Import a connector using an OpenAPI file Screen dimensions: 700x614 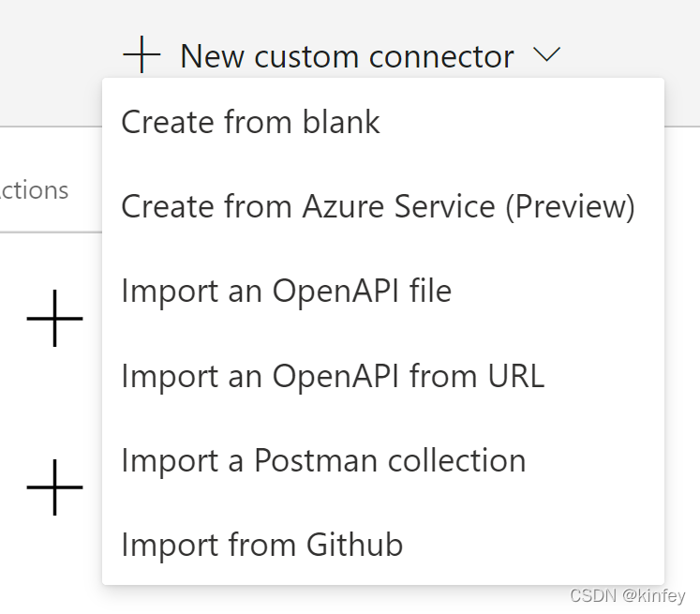286,291
